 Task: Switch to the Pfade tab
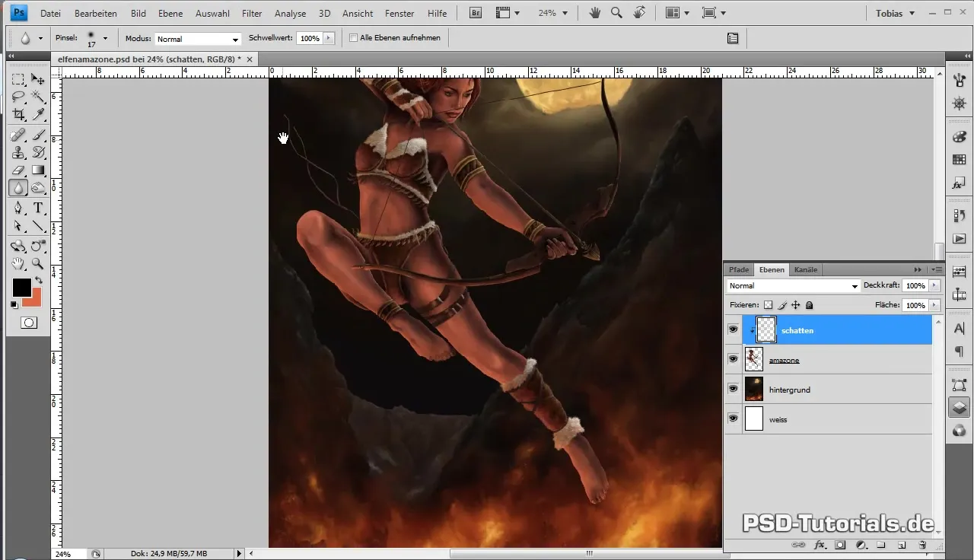[739, 269]
